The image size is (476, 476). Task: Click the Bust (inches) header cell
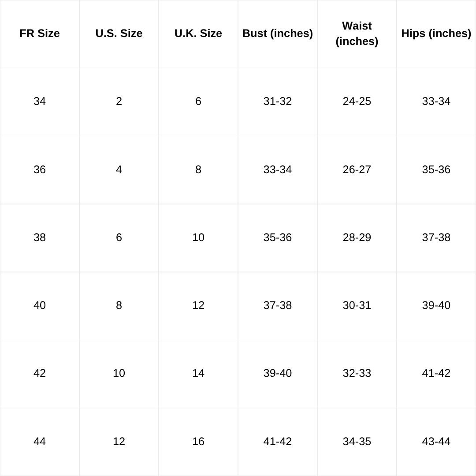pyautogui.click(x=278, y=33)
